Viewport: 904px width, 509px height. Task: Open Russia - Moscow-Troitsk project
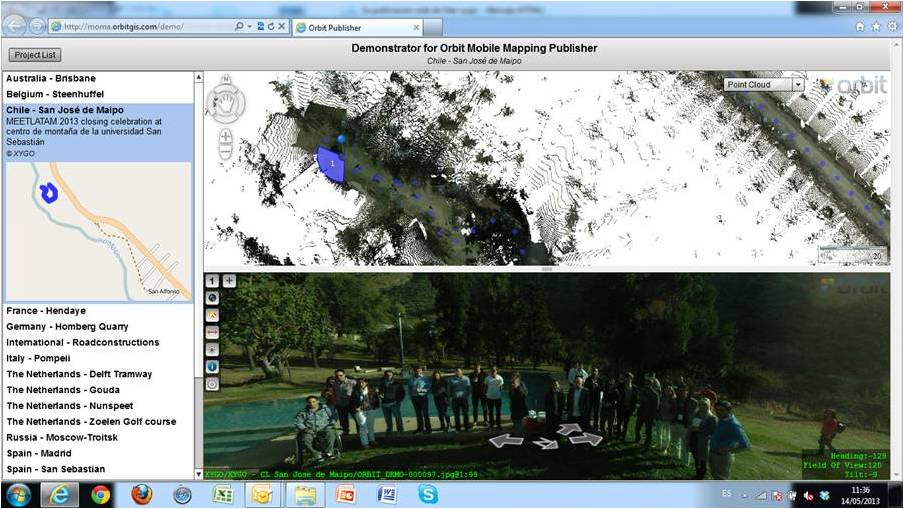pos(62,438)
